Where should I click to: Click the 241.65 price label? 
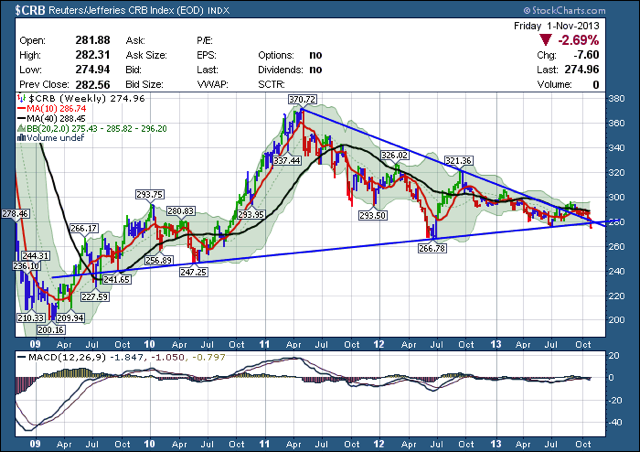pyautogui.click(x=116, y=280)
